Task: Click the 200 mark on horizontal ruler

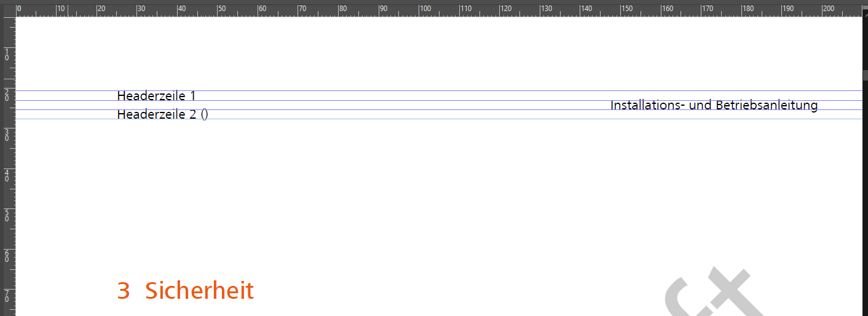Action: [x=828, y=9]
